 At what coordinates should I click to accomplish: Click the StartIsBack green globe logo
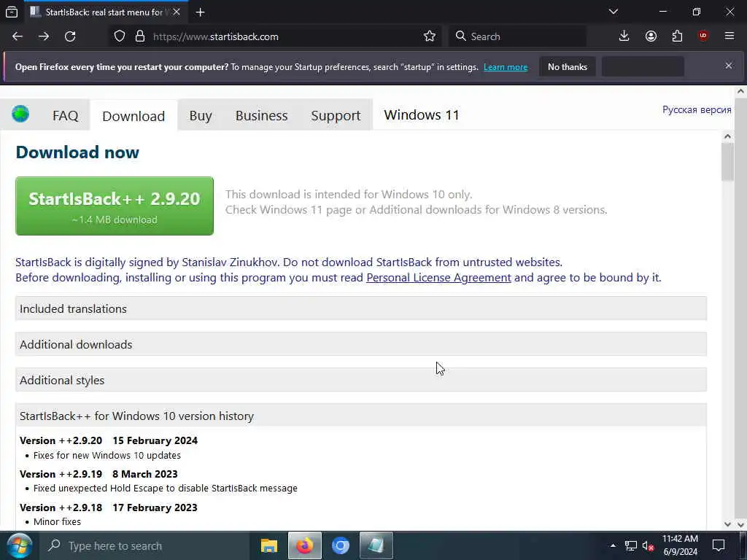click(x=20, y=114)
